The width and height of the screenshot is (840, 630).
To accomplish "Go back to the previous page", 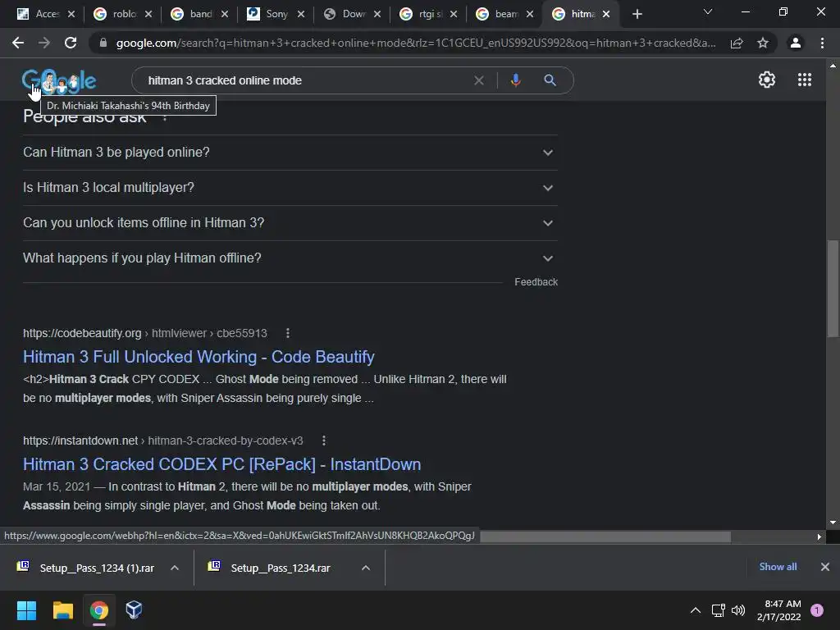I will click(x=18, y=43).
